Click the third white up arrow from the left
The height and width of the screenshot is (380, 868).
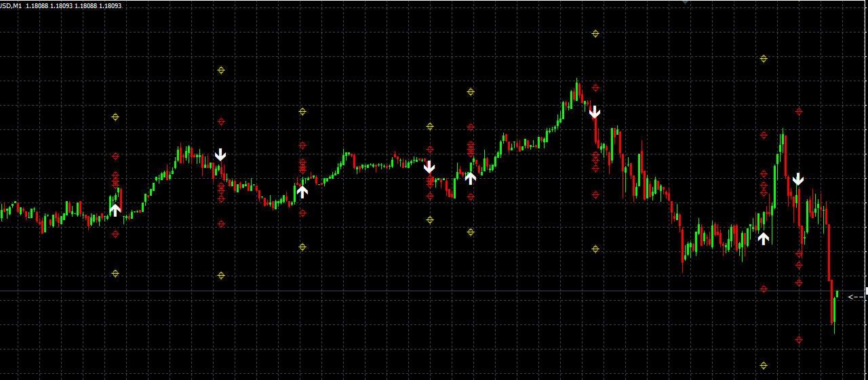pyautogui.click(x=471, y=178)
